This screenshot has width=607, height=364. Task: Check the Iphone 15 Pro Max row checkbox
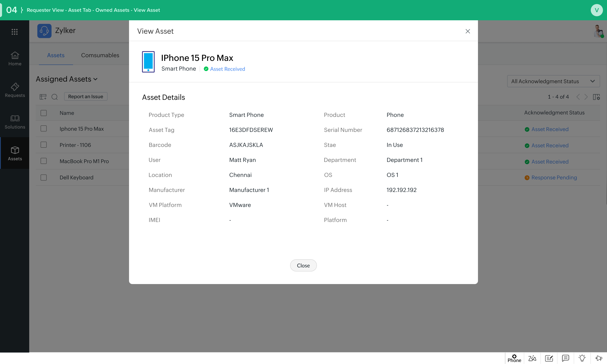44,128
